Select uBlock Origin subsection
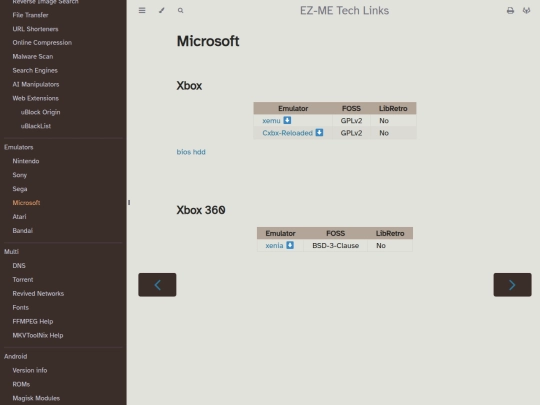This screenshot has width=540, height=405. click(x=40, y=112)
